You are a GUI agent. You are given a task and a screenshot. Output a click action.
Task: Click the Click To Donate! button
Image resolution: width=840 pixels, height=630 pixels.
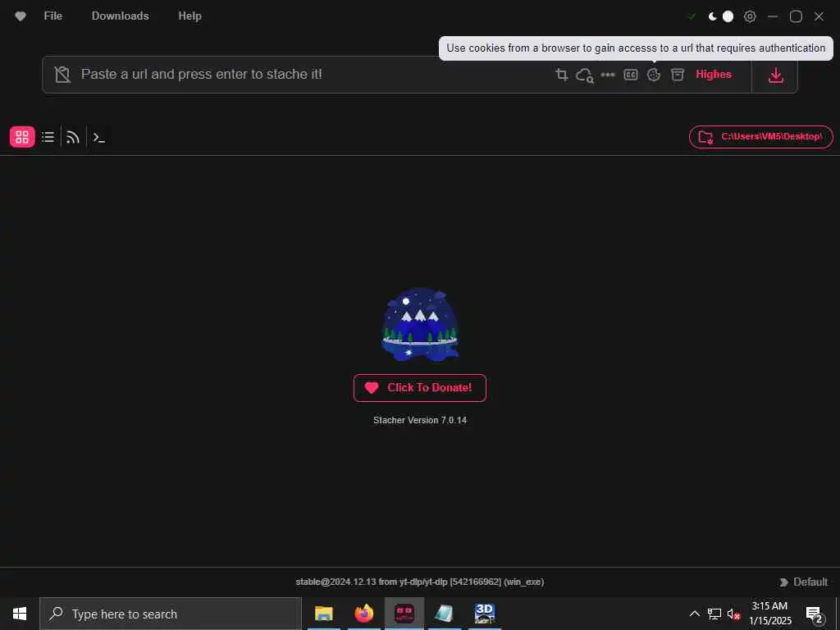click(419, 388)
